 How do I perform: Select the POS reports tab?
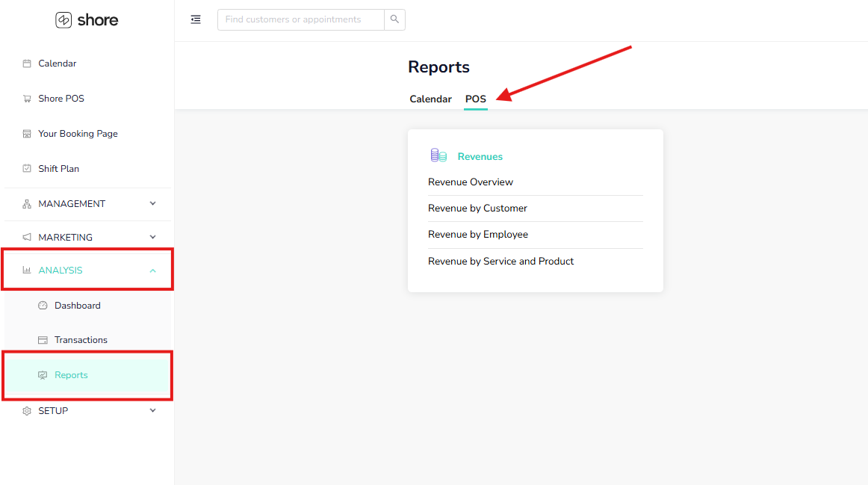pyautogui.click(x=475, y=99)
